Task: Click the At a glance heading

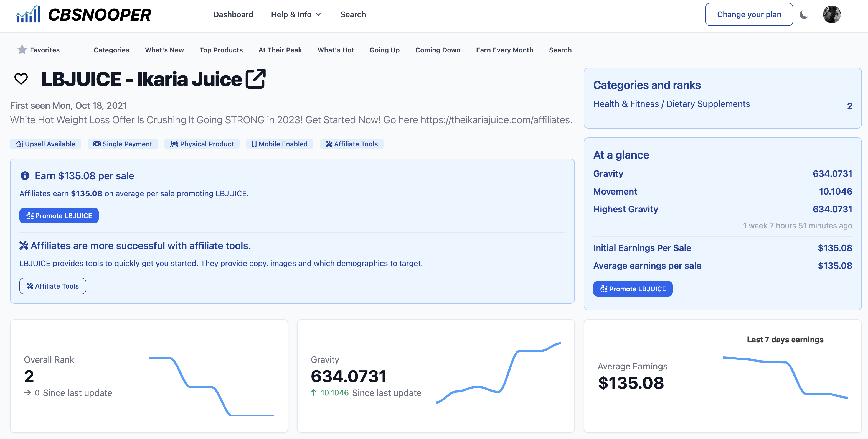Action: pos(621,155)
